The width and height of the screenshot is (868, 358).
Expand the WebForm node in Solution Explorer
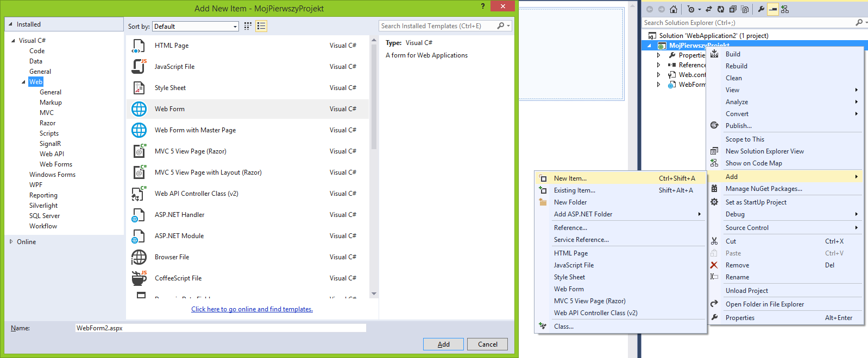[658, 85]
